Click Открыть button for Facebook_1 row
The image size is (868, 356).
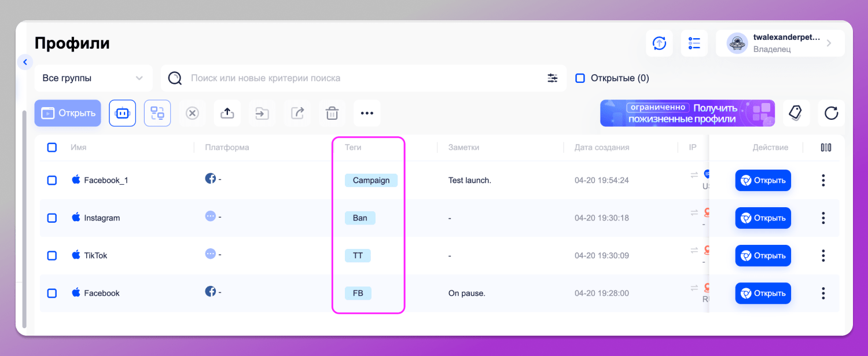coord(763,181)
